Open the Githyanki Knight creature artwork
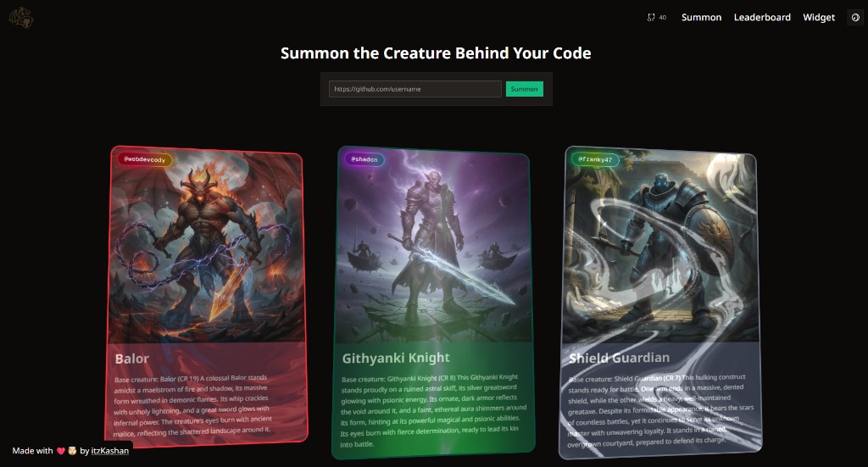This screenshot has height=467, width=868. [x=433, y=247]
